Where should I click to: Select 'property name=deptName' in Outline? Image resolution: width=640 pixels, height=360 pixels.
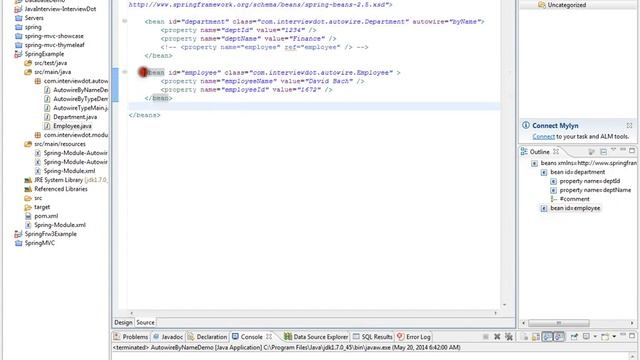point(595,190)
